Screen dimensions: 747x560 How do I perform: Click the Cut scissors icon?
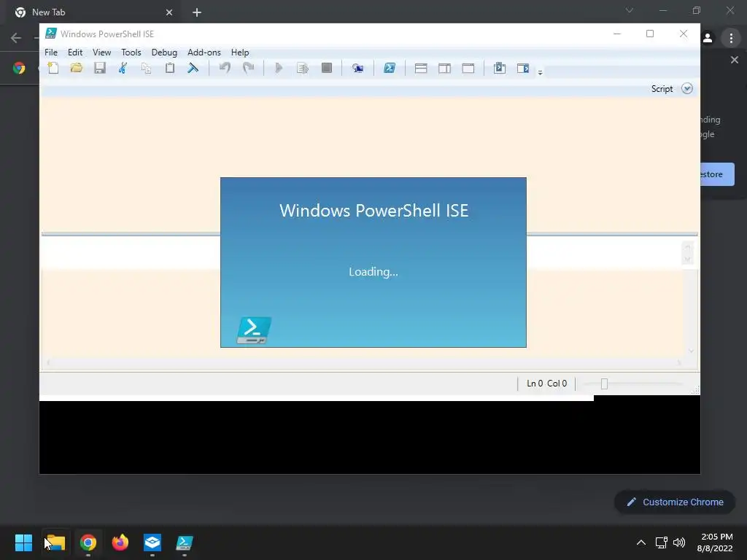123,68
